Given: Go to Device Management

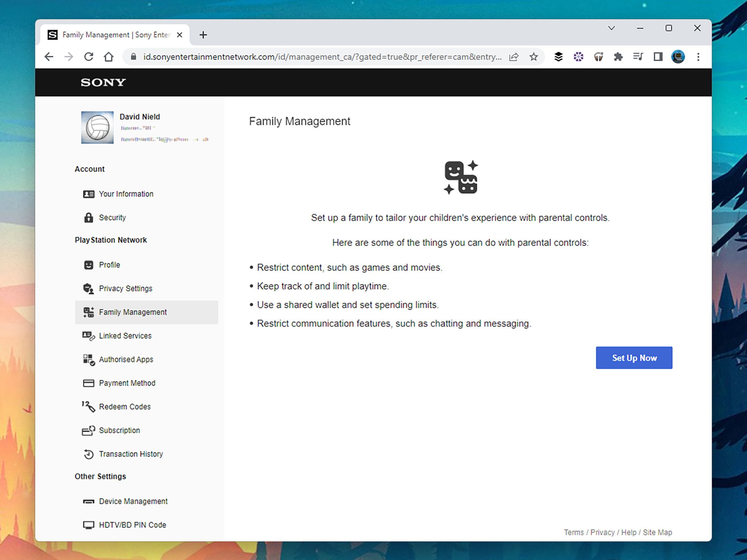Looking at the screenshot, I should [133, 501].
